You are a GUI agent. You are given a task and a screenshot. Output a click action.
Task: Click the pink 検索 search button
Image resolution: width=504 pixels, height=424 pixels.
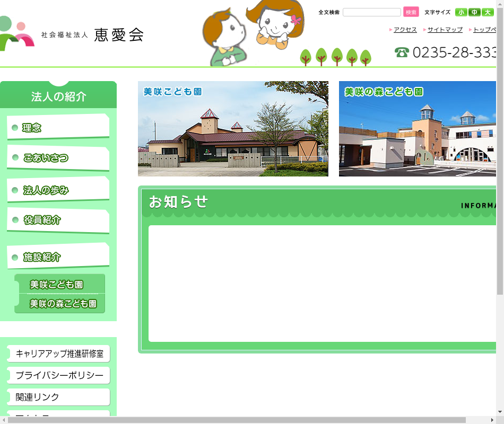[x=411, y=12]
